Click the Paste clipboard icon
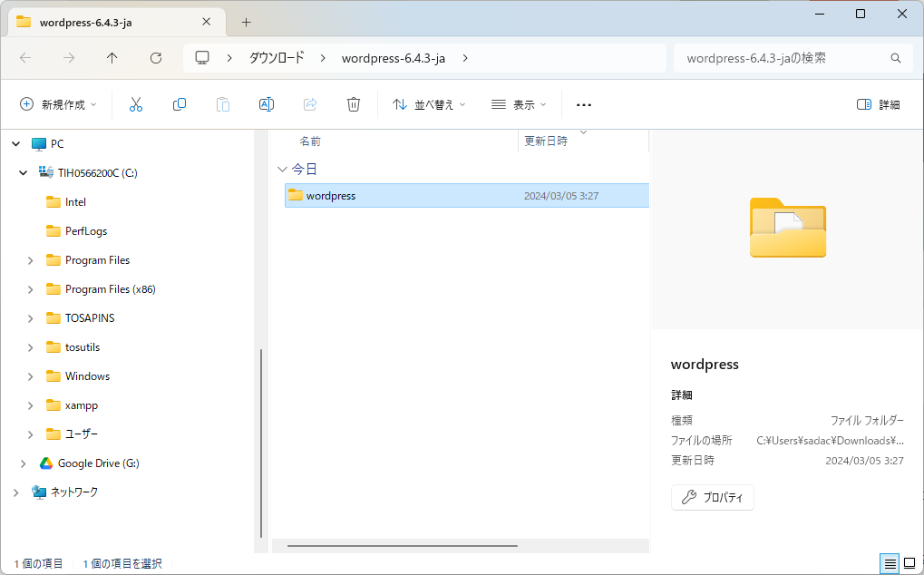Viewport: 924px width, 575px height. click(223, 104)
